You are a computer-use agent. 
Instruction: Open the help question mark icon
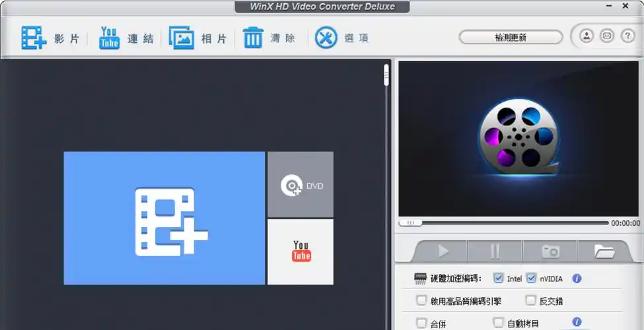(x=627, y=36)
